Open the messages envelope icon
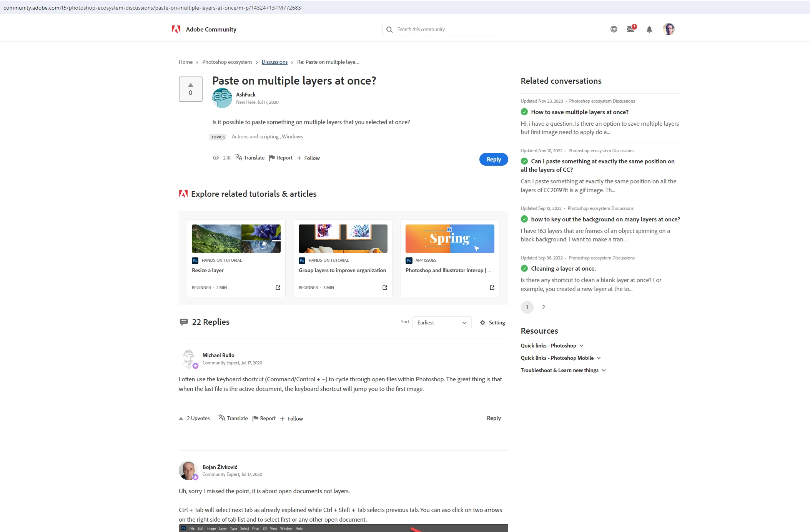This screenshot has width=810, height=532. tap(630, 29)
